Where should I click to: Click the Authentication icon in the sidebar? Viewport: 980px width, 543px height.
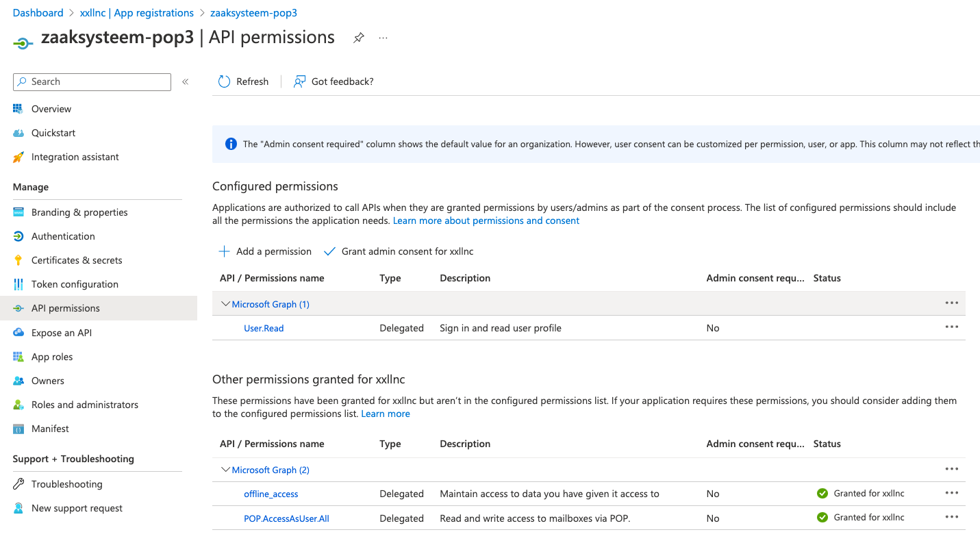[x=18, y=236]
